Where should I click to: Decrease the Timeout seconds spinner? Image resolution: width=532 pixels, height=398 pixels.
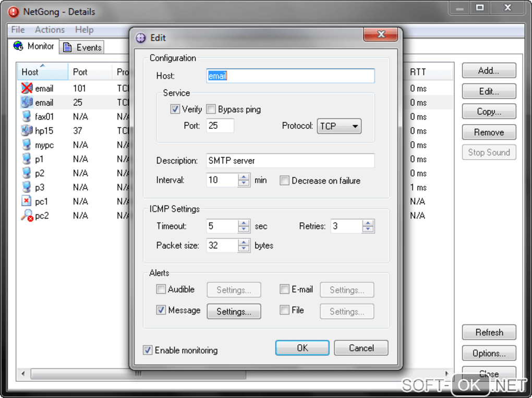(x=244, y=230)
